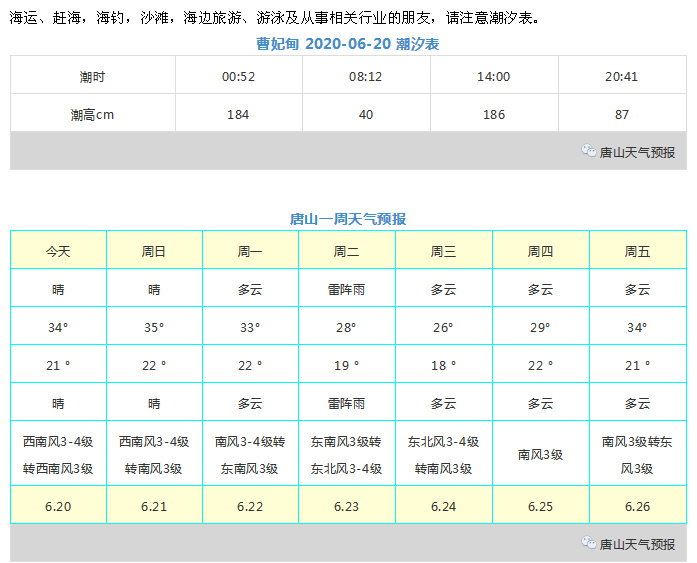Viewport: 697px width, 563px height.
Task: Select the 20:41 tide time cell
Action: 622,76
